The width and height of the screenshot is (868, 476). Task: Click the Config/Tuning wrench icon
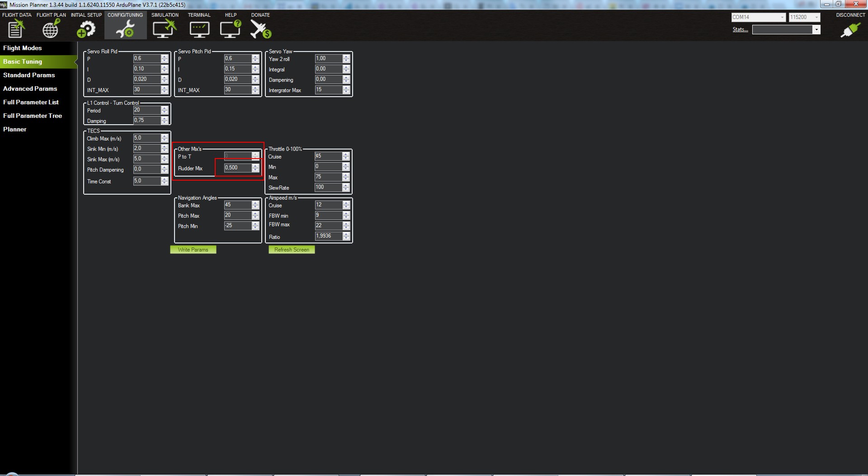click(125, 29)
